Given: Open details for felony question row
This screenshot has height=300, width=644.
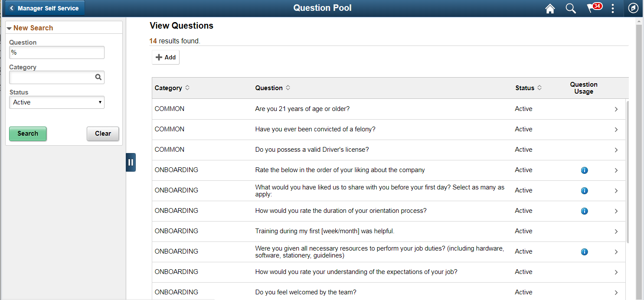Looking at the screenshot, I should click(x=616, y=130).
